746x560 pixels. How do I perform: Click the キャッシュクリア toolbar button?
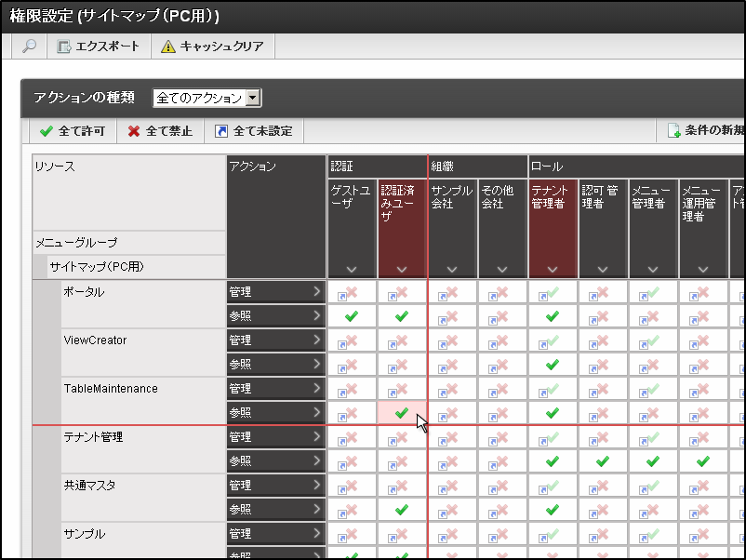point(213,47)
